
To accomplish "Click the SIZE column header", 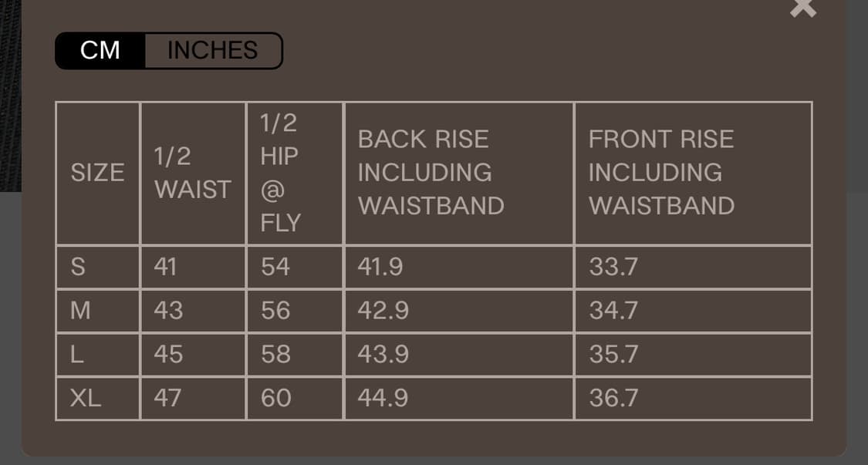I will [97, 173].
